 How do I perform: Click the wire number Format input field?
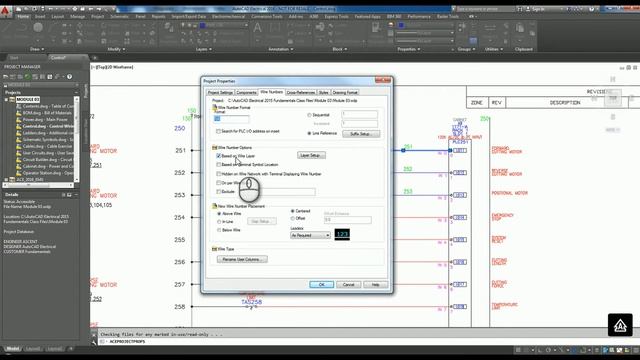[x=231, y=119]
